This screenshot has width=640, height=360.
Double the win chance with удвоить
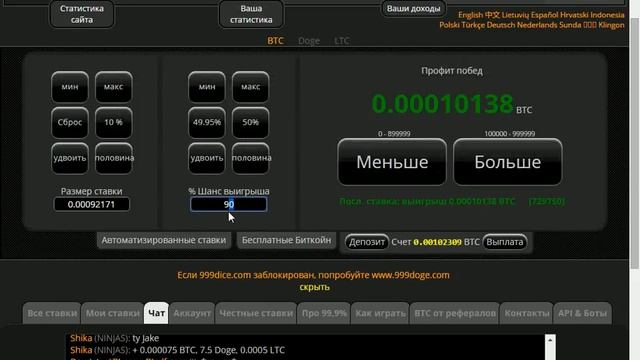pos(207,158)
